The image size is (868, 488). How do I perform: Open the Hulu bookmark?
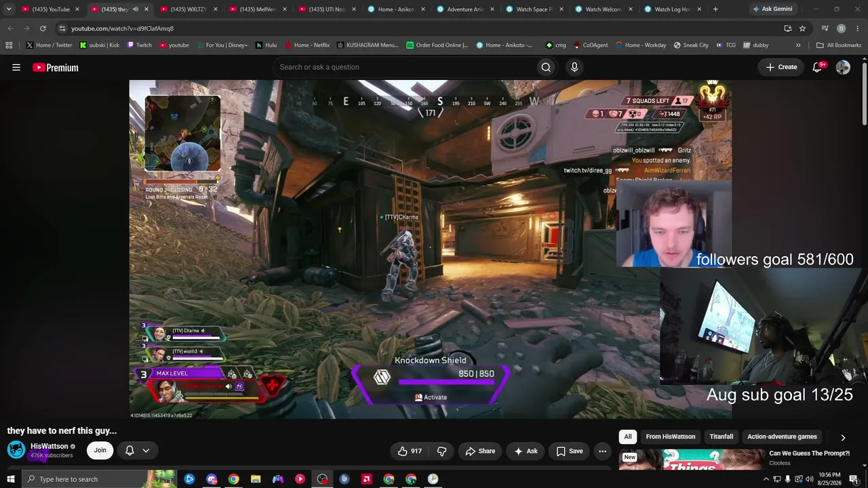click(x=266, y=45)
